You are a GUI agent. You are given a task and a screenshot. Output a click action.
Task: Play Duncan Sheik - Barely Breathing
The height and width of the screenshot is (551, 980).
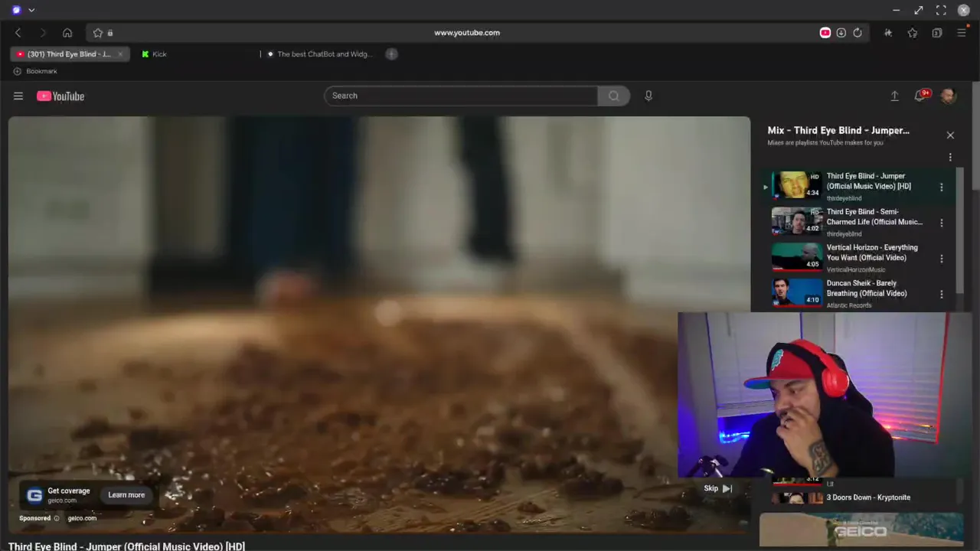click(867, 289)
